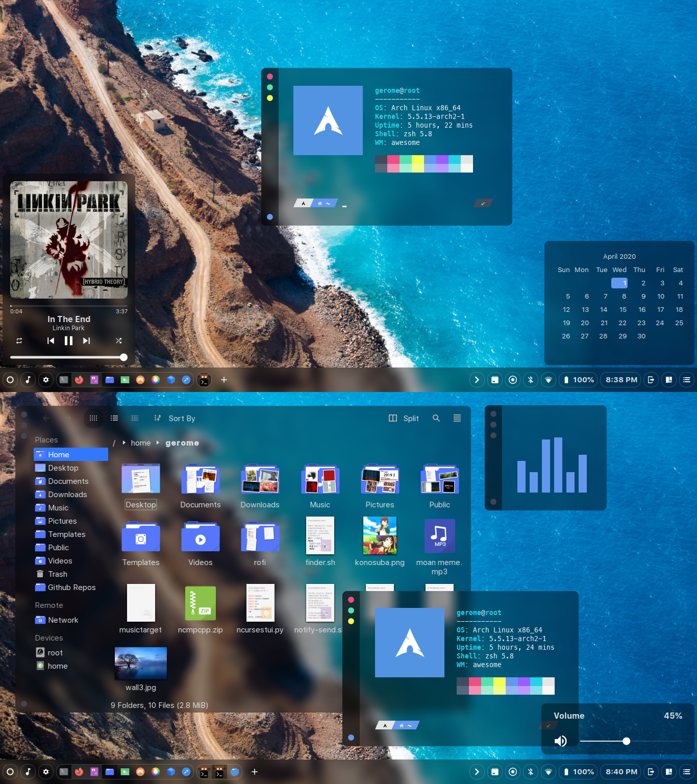This screenshot has width=697, height=784.
Task: Launch hammer tool app in 8:38 PM taskbar
Action: tap(186, 380)
